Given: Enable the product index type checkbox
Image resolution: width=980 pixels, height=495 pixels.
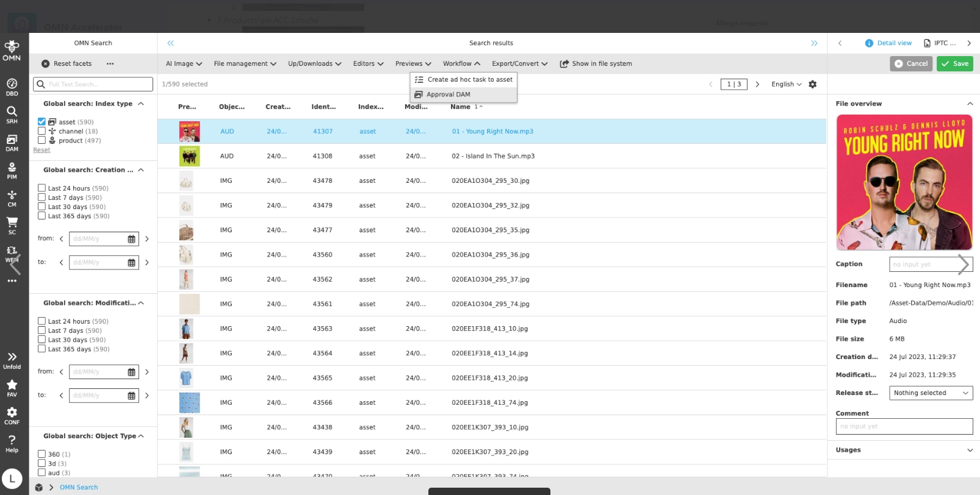Looking at the screenshot, I should tap(41, 140).
